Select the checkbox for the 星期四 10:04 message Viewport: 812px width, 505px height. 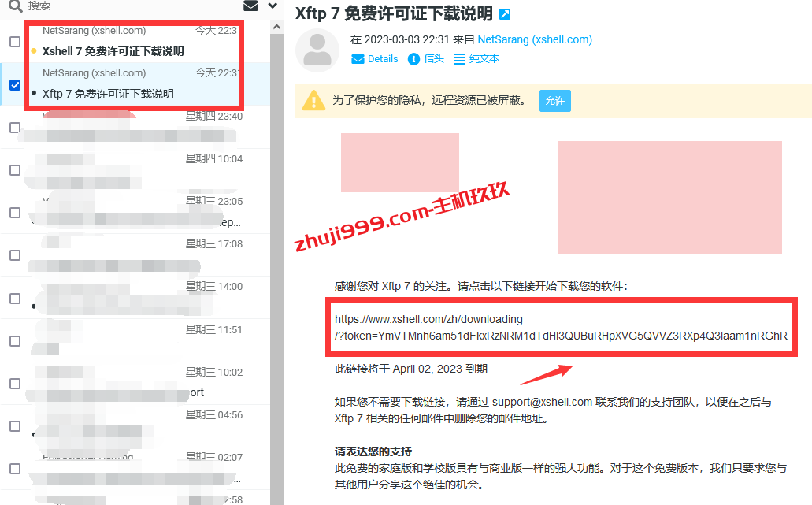tap(15, 170)
